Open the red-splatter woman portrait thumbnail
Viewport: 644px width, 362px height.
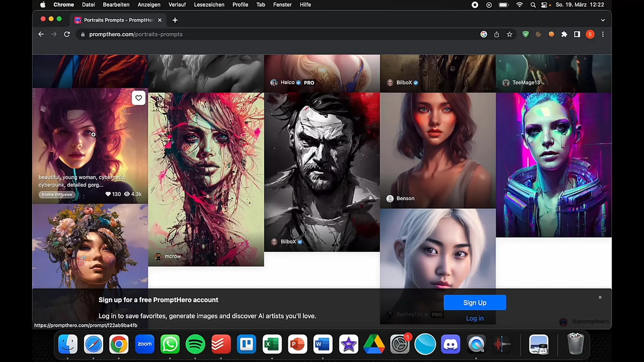206,179
